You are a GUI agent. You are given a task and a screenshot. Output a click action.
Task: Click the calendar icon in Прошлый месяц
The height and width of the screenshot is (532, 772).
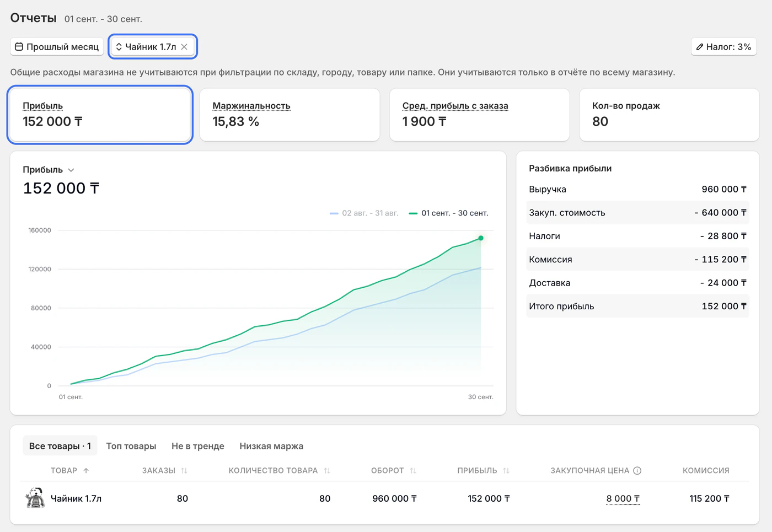click(x=19, y=47)
